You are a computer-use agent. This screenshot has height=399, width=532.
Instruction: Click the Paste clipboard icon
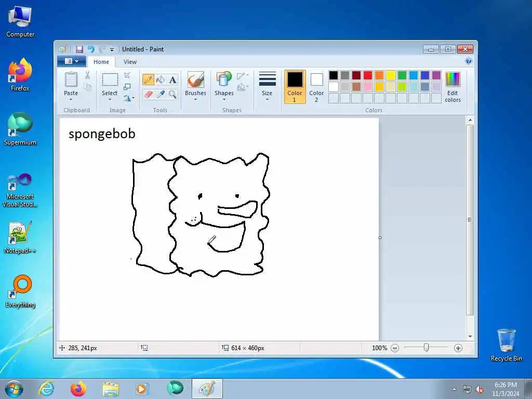pos(71,79)
